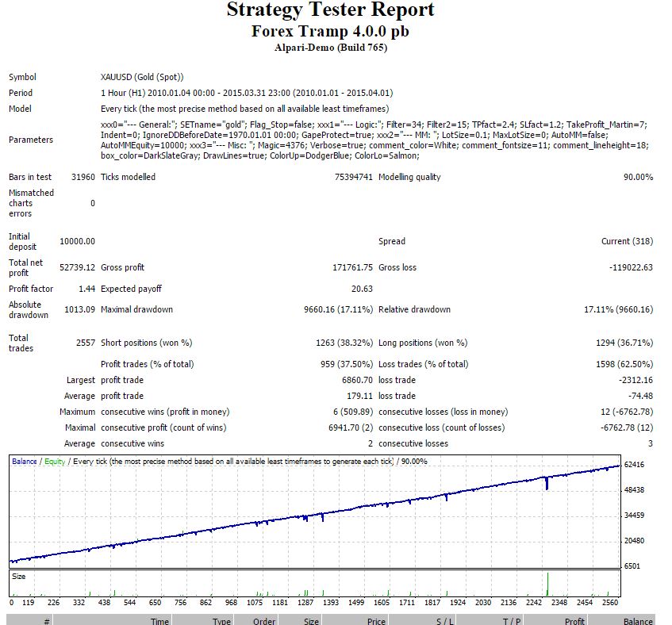Select the Initial deposit value 10000.00
Viewport: 672px width, 625px height.
[77, 241]
